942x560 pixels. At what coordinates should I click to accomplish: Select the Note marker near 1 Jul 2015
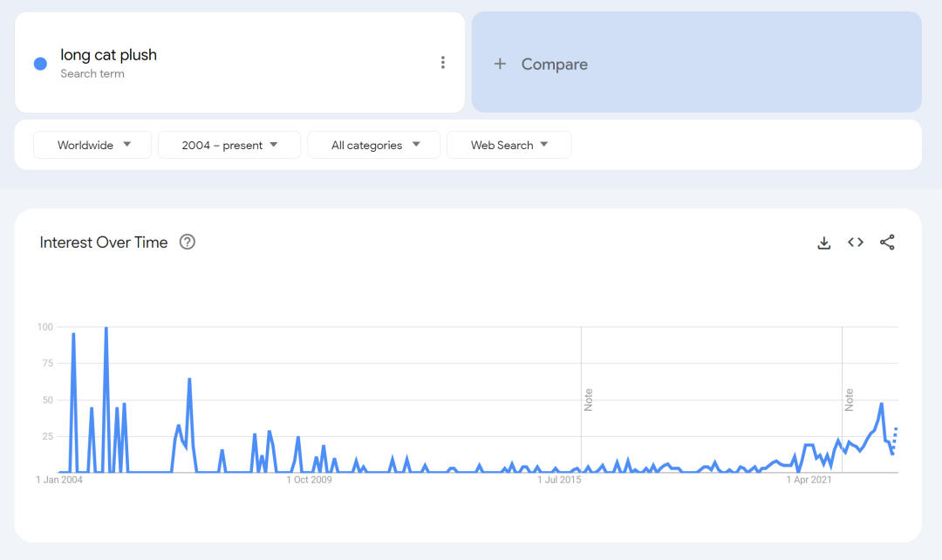click(588, 400)
